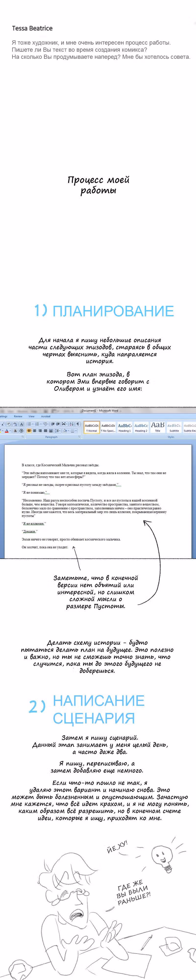Open the font color dropdown arrow
Image resolution: width=196 pixels, height=980 pixels.
[x=10, y=431]
